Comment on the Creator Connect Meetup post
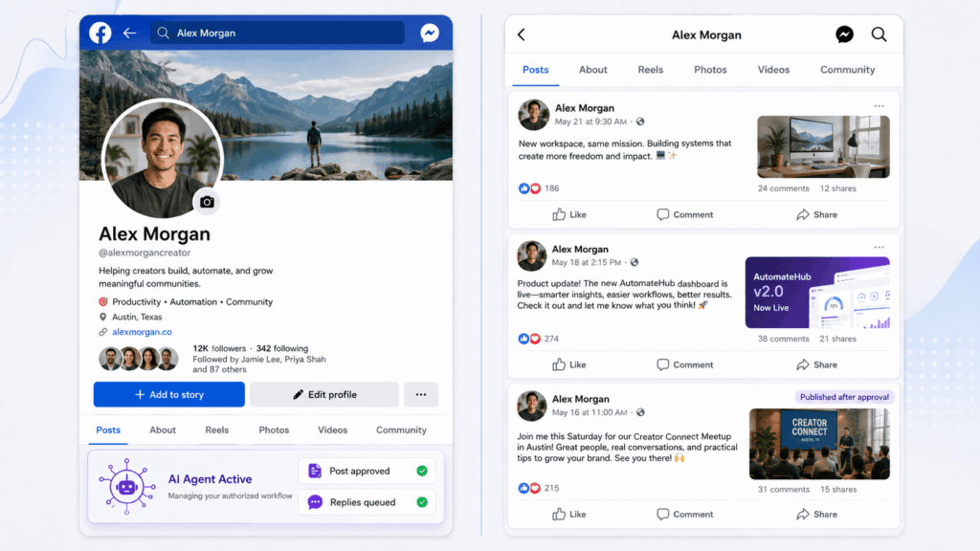The width and height of the screenshot is (980, 551). click(684, 514)
